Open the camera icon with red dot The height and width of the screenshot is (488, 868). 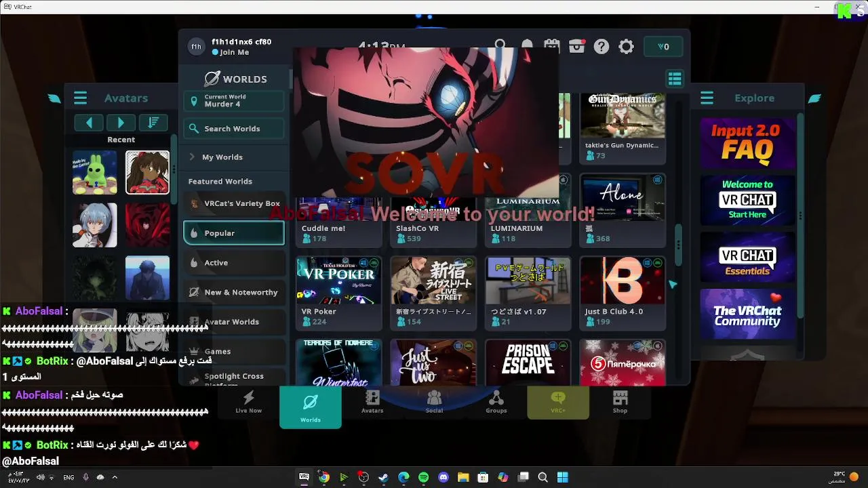(576, 47)
